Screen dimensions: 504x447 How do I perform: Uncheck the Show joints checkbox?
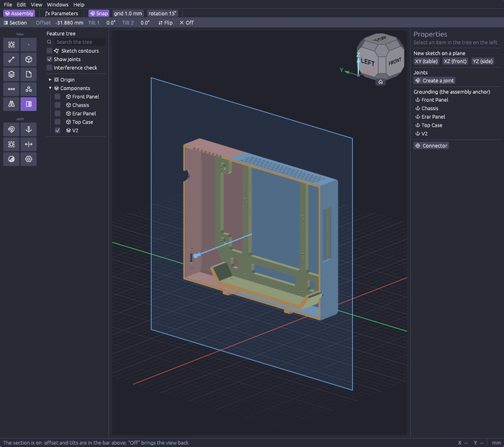(50, 59)
